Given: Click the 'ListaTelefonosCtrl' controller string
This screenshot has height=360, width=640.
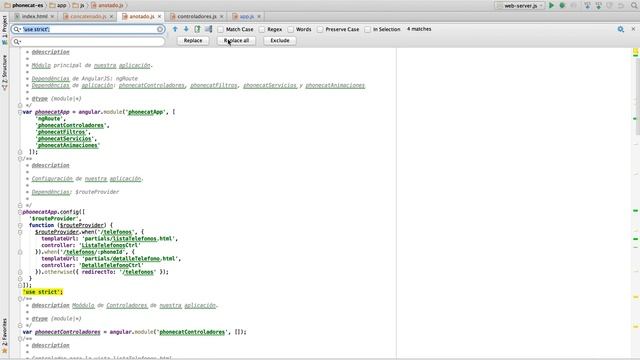Looking at the screenshot, I should pos(110,245).
